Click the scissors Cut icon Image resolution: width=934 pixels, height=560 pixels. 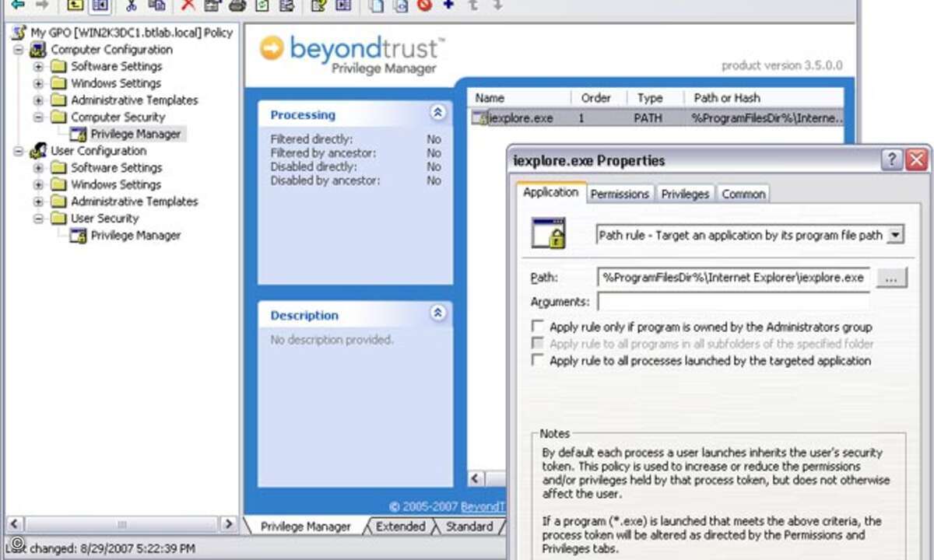click(132, 5)
